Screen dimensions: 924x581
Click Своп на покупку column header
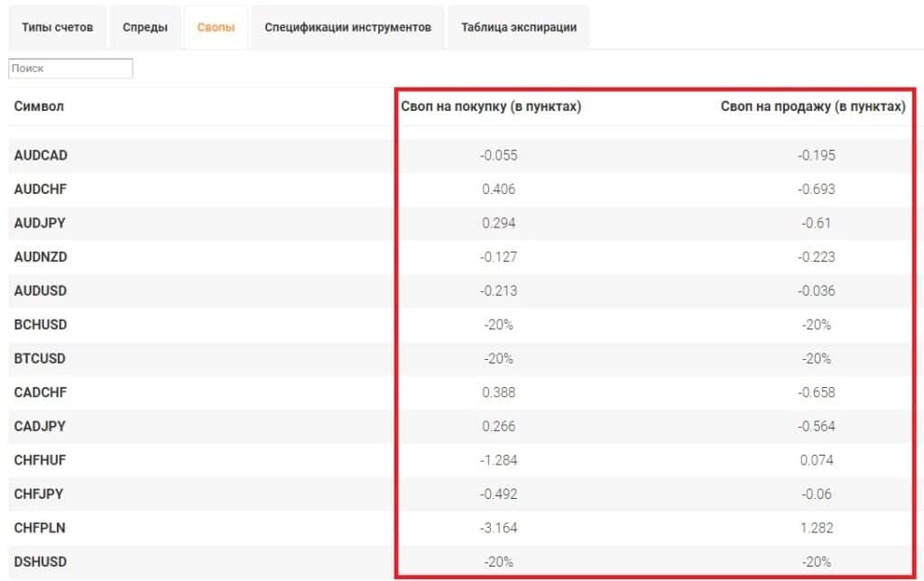pyautogui.click(x=490, y=106)
